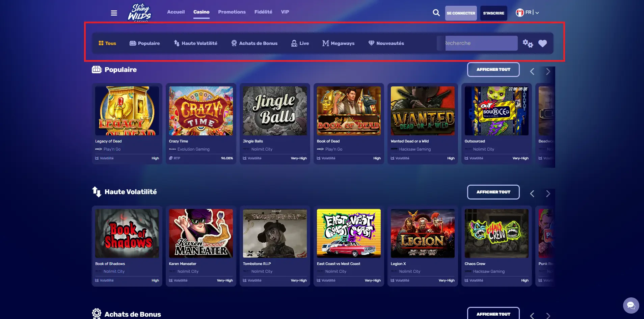
Task: Open Promotions page
Action: 232,12
